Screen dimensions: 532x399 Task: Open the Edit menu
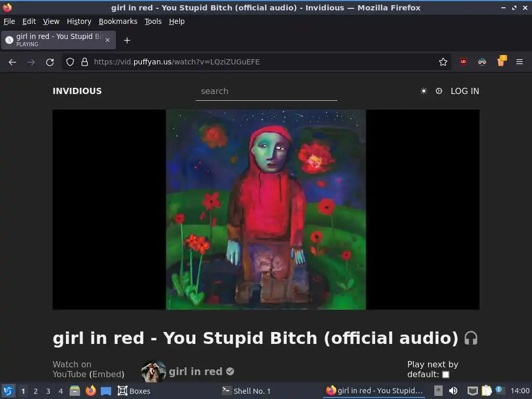[x=29, y=21]
